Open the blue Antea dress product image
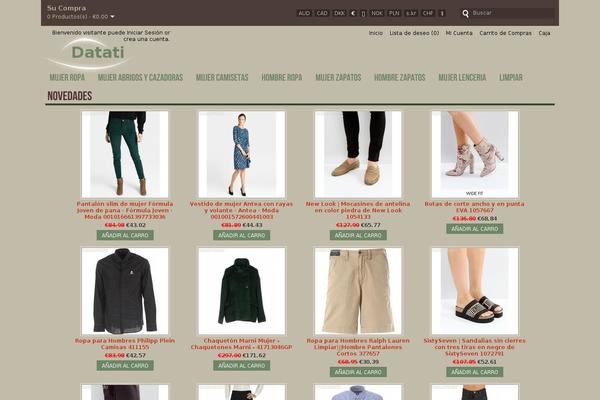 pyautogui.click(x=241, y=154)
